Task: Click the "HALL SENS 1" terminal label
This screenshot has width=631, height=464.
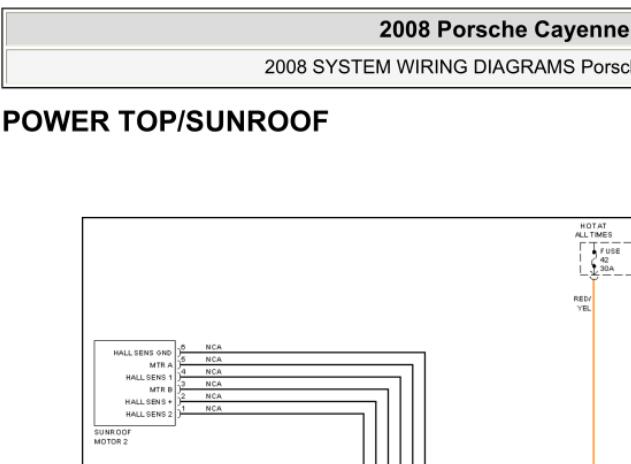Action: 148,377
